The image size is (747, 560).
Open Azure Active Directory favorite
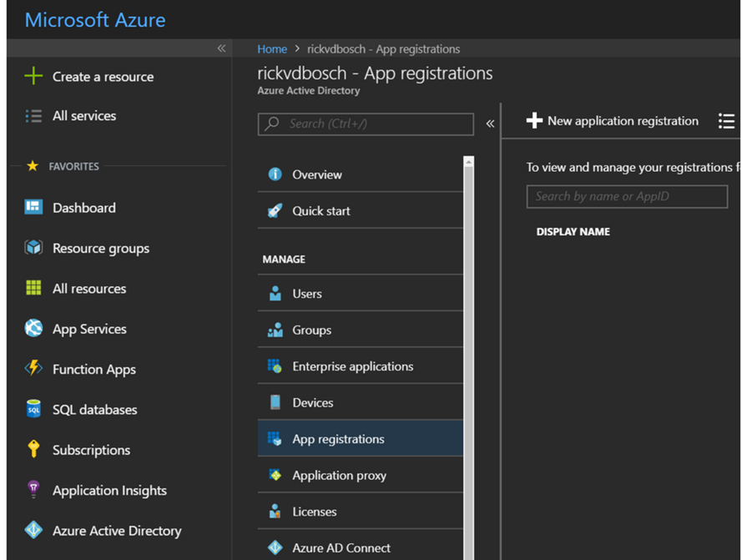click(x=103, y=530)
